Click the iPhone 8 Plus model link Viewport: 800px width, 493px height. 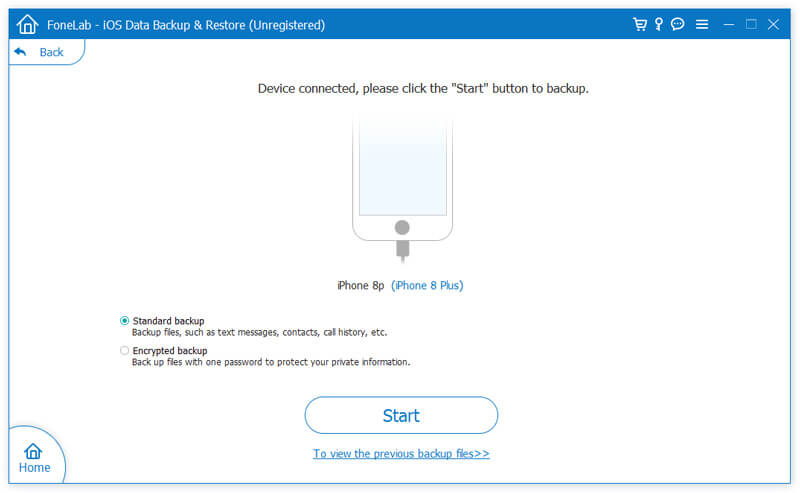[427, 286]
